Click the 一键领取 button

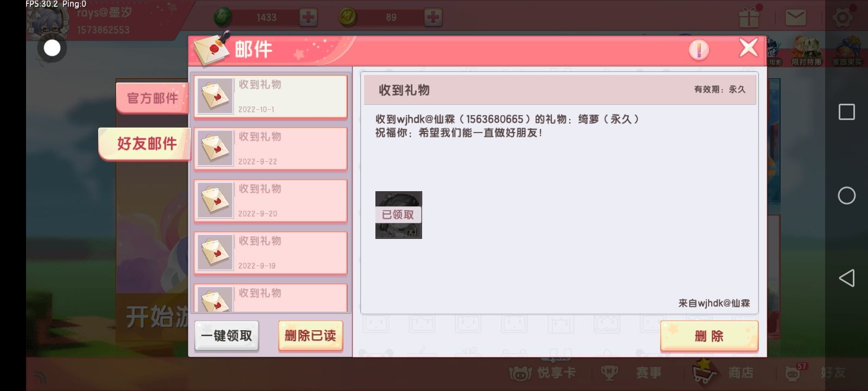[x=227, y=336]
